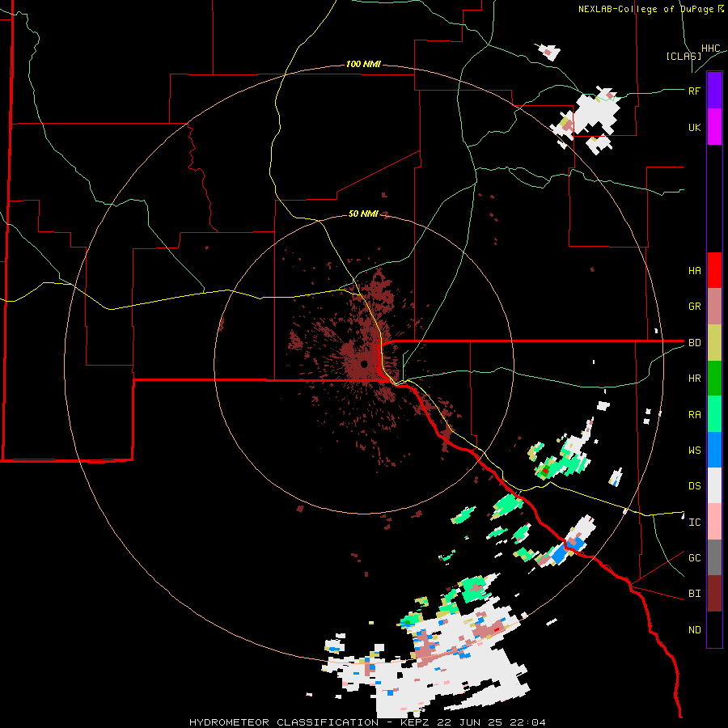This screenshot has width=728, height=728.
Task: Click the 50 NMI range ring label
Action: coord(363,214)
